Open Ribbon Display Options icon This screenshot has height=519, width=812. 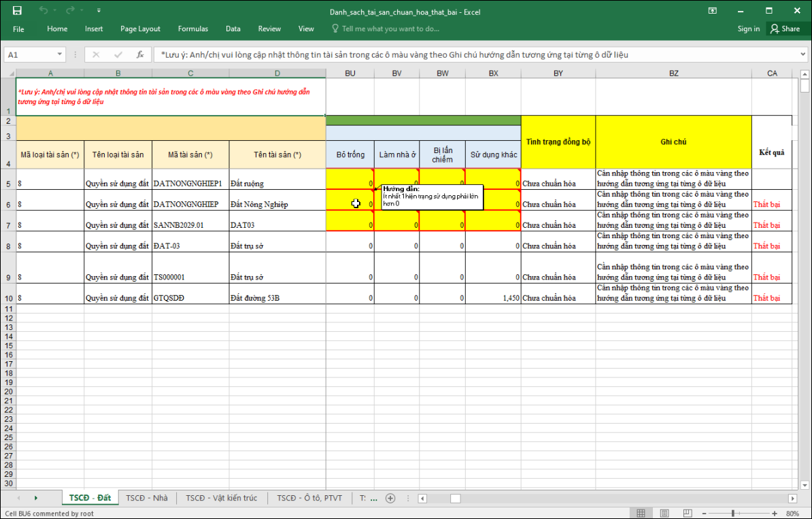coord(712,11)
